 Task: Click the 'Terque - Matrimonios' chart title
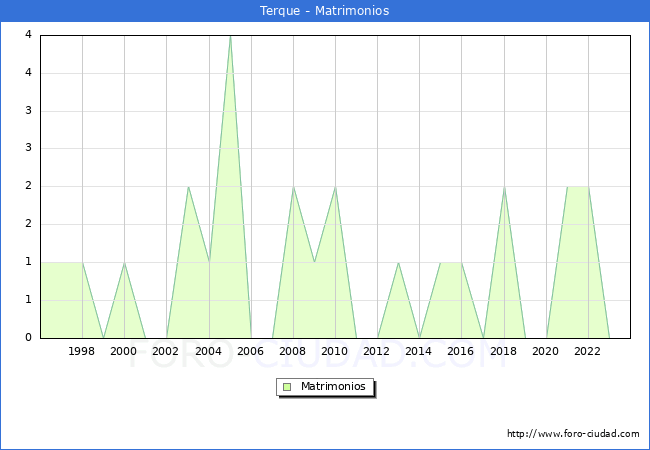324,10
